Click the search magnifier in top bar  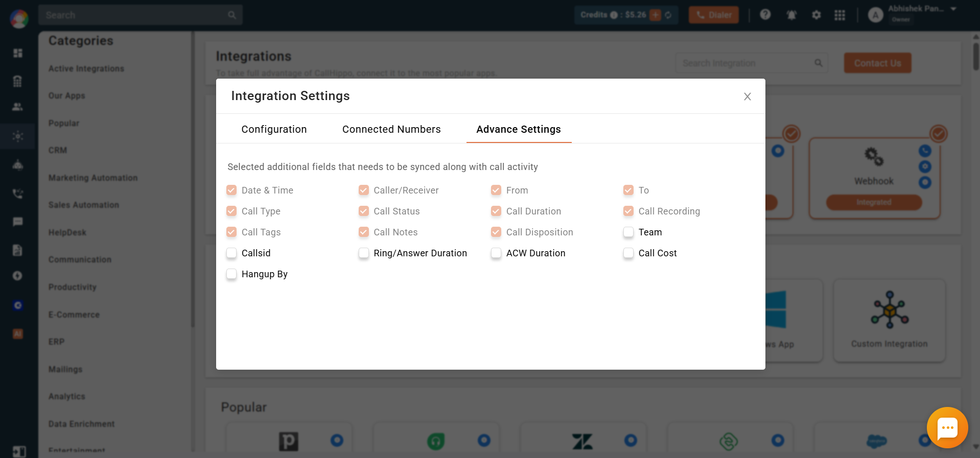(232, 15)
